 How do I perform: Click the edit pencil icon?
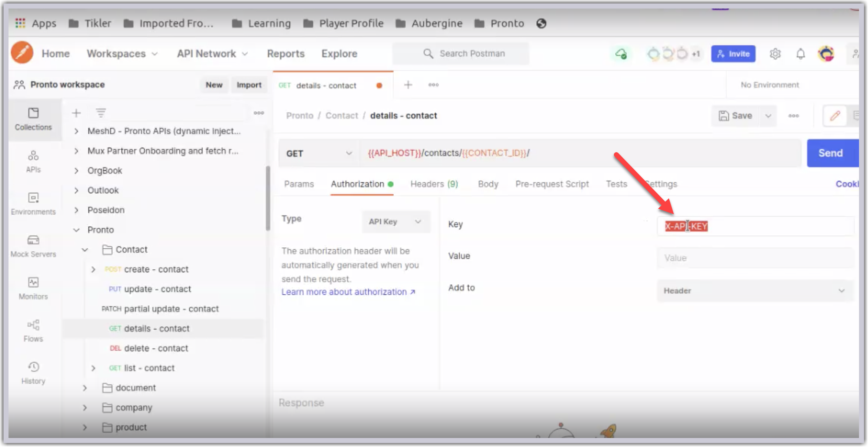click(x=835, y=116)
